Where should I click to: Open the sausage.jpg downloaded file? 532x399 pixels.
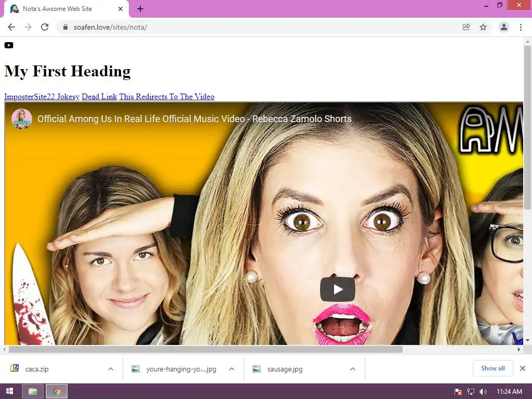click(x=285, y=369)
